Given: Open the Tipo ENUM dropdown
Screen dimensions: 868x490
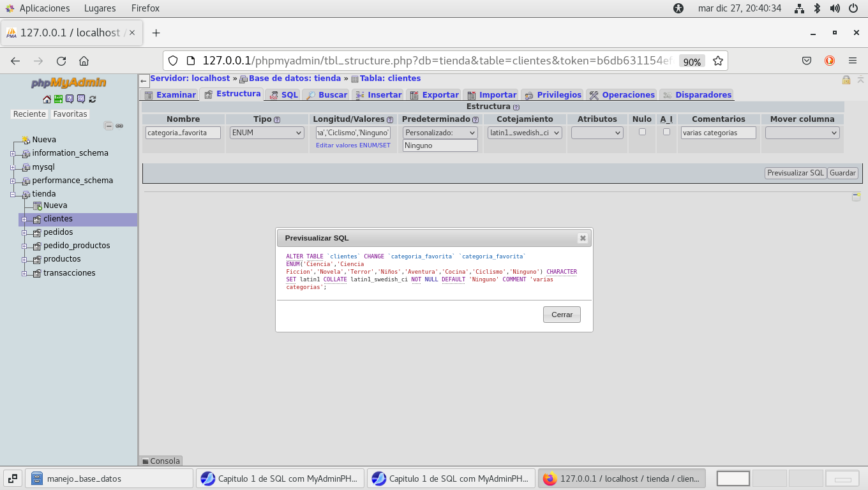Looking at the screenshot, I should point(266,133).
